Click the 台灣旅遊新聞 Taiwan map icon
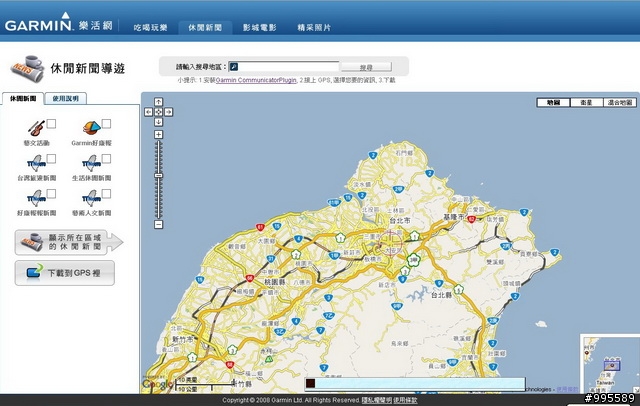This screenshot has width=640, height=406. tap(36, 163)
